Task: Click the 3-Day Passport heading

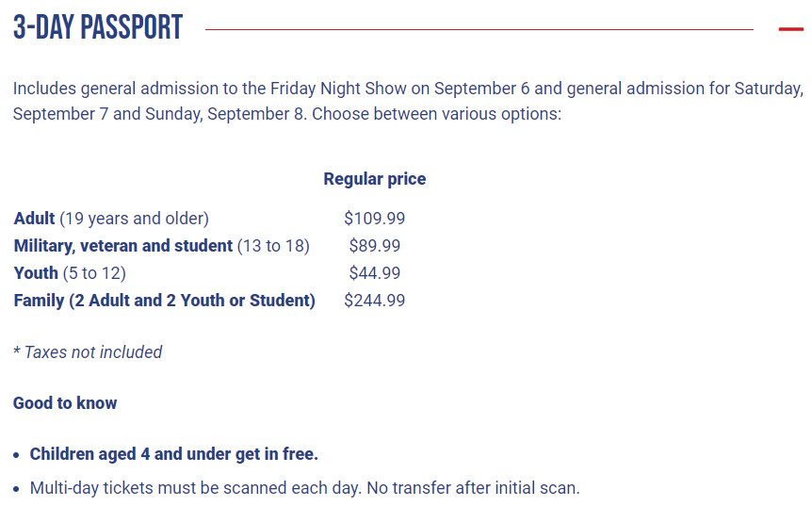Action: (x=98, y=27)
